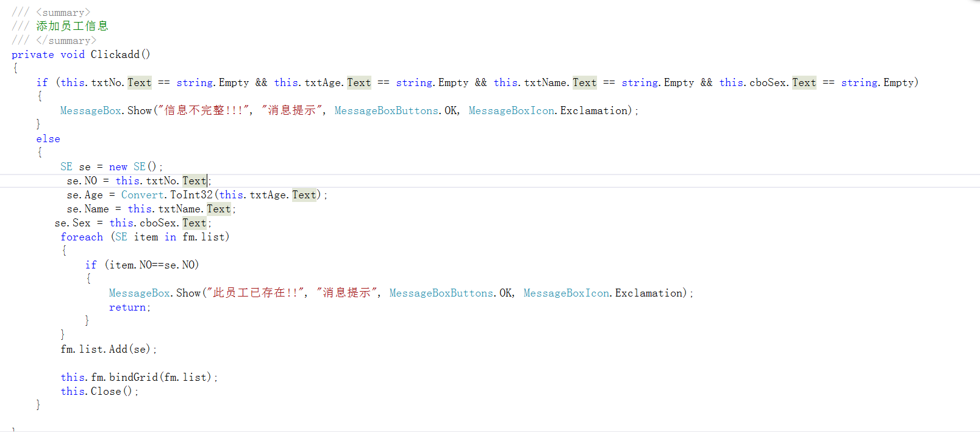The width and height of the screenshot is (980, 432).
Task: Place cursor on opening <summary> comment tag
Action: point(63,12)
